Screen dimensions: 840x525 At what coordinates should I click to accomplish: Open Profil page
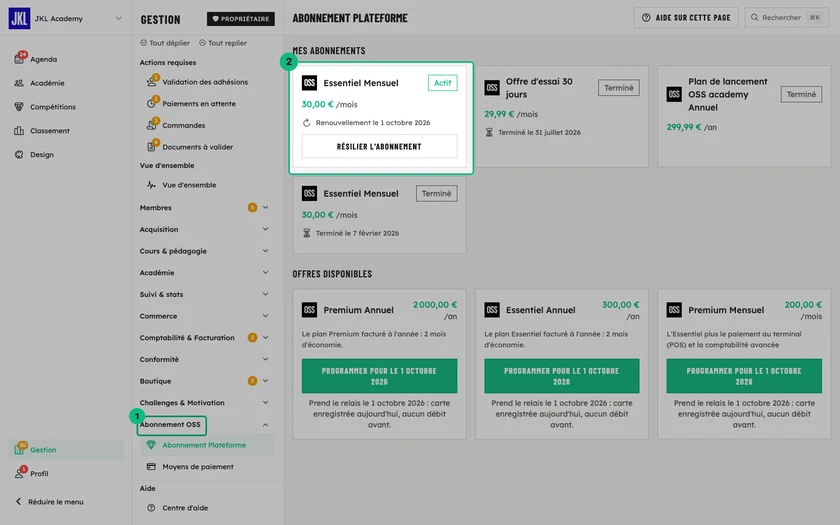pos(39,474)
